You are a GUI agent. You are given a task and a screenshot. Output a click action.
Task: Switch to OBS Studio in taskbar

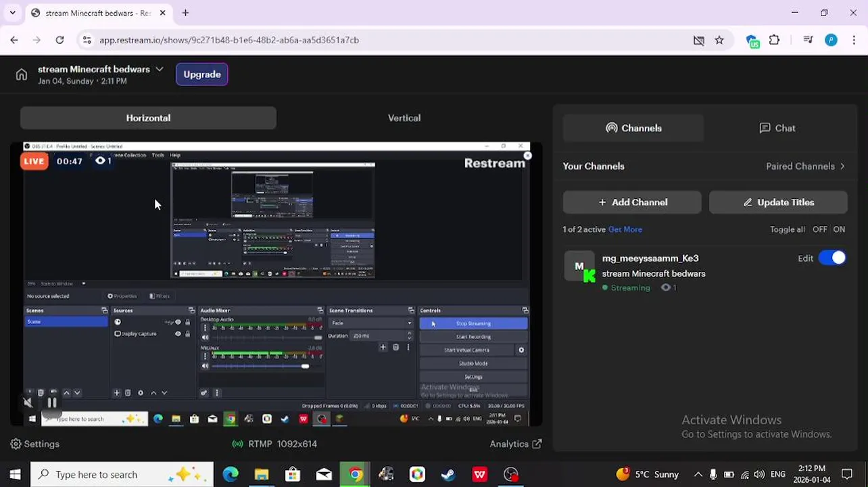pos(511,474)
